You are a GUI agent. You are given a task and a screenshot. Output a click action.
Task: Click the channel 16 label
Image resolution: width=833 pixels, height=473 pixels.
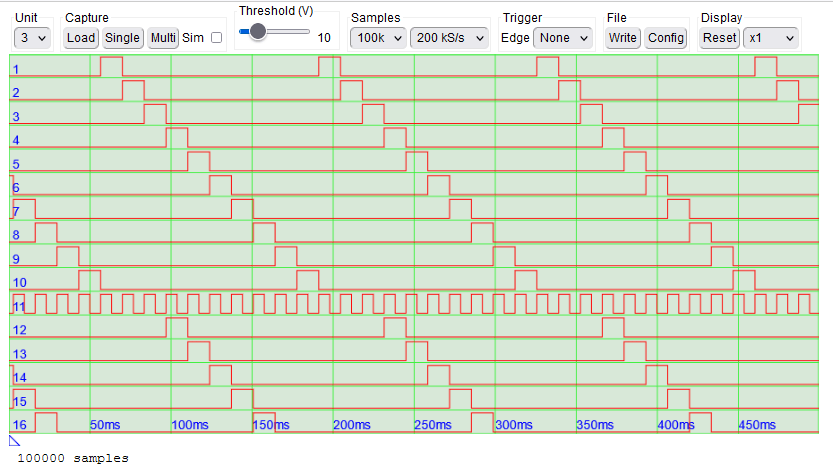19,424
